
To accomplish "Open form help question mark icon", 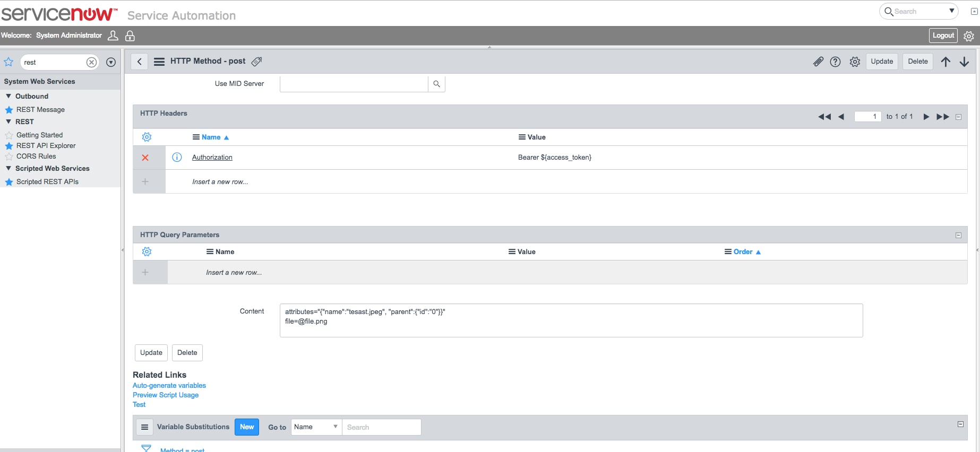I will pyautogui.click(x=836, y=62).
